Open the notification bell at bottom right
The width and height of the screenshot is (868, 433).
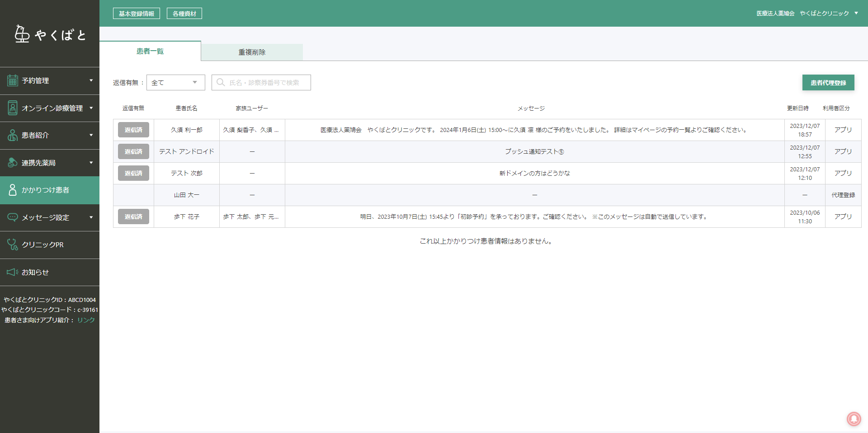[854, 419]
